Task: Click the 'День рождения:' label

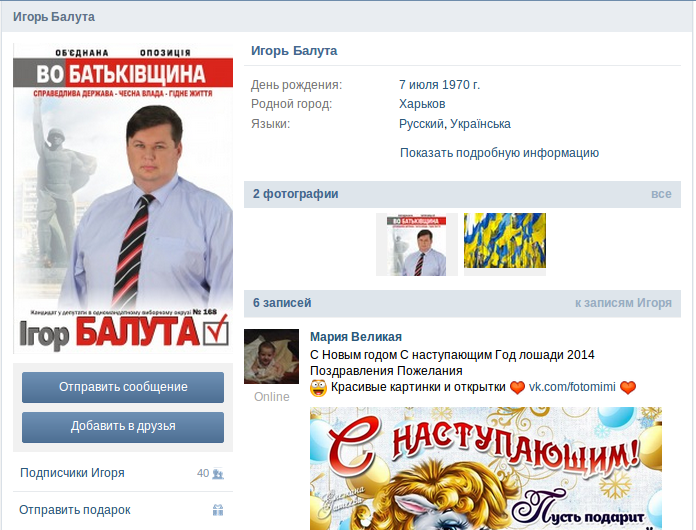Action: point(297,84)
